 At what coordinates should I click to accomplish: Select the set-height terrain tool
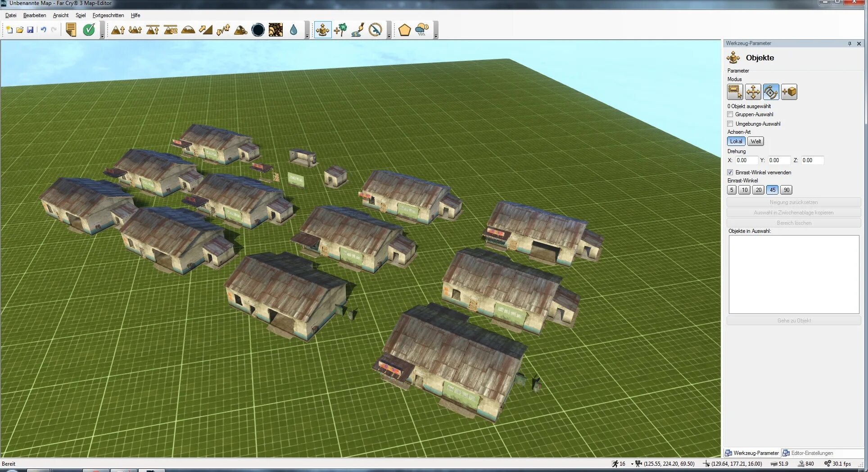(153, 30)
